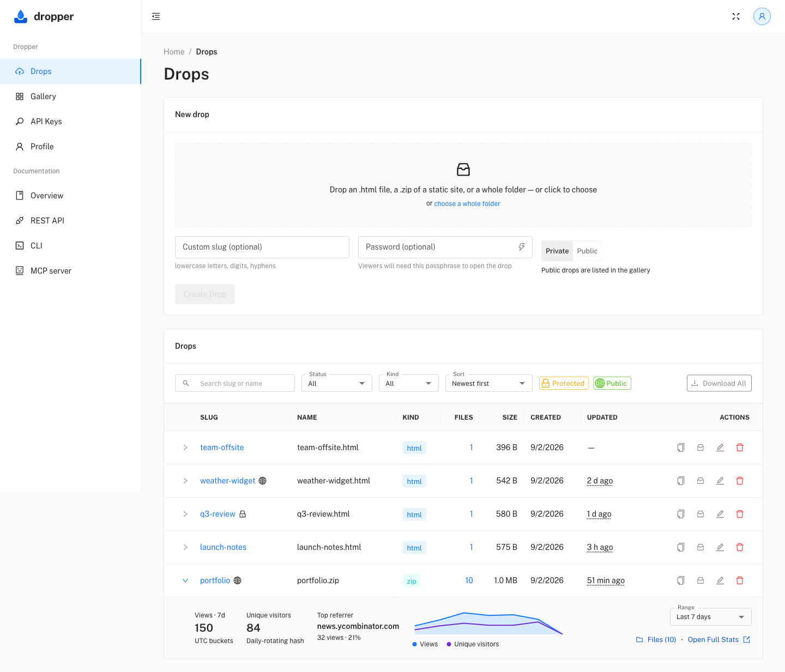The image size is (785, 672).
Task: Click the Search slug or name box
Action: 235,383
